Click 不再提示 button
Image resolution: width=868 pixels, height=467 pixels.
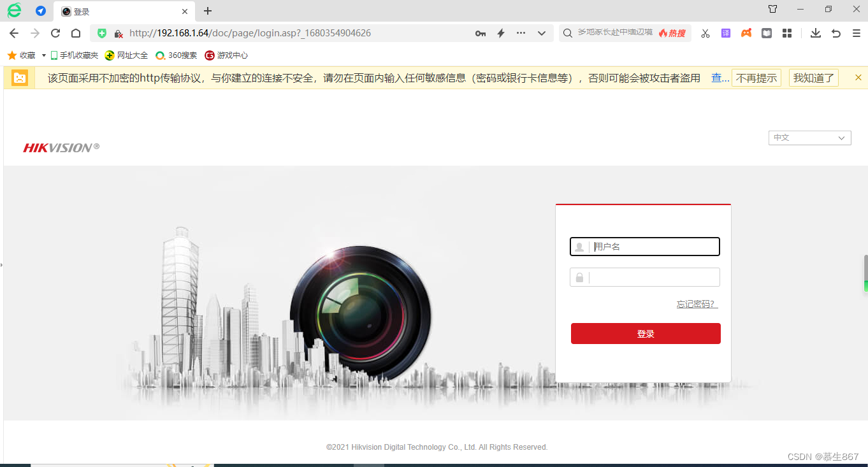click(x=756, y=78)
